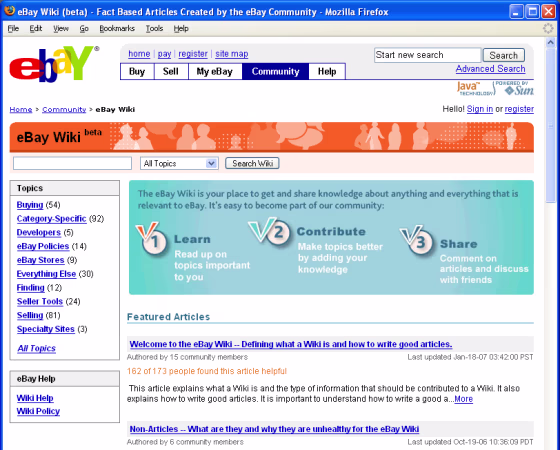
Task: Open the Go menu
Action: click(x=84, y=29)
